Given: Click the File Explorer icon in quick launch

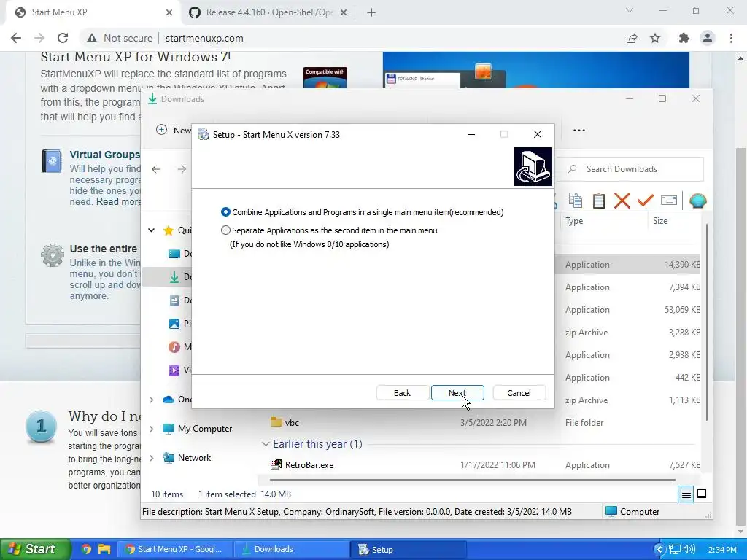Looking at the screenshot, I should tap(104, 549).
